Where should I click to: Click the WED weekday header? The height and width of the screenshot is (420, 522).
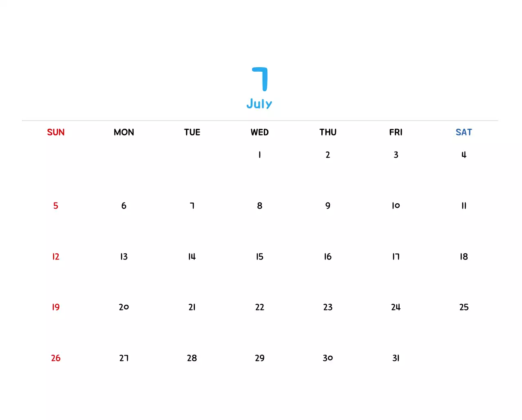click(260, 132)
